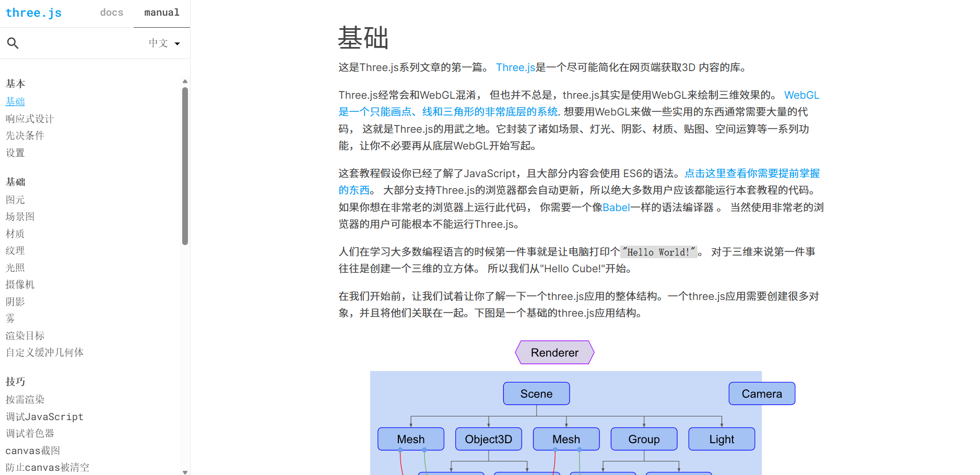
Task: Click the Object3D node in diagram
Action: coord(489,439)
